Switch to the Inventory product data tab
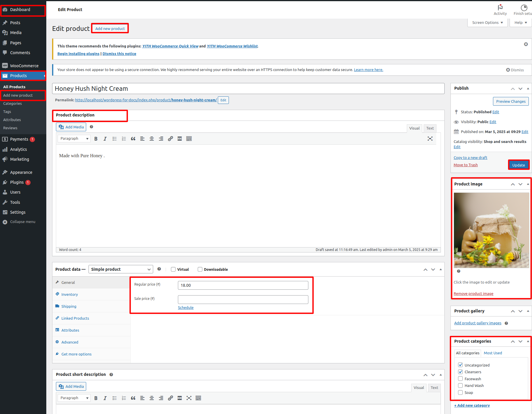The height and width of the screenshot is (414, 532). click(70, 295)
